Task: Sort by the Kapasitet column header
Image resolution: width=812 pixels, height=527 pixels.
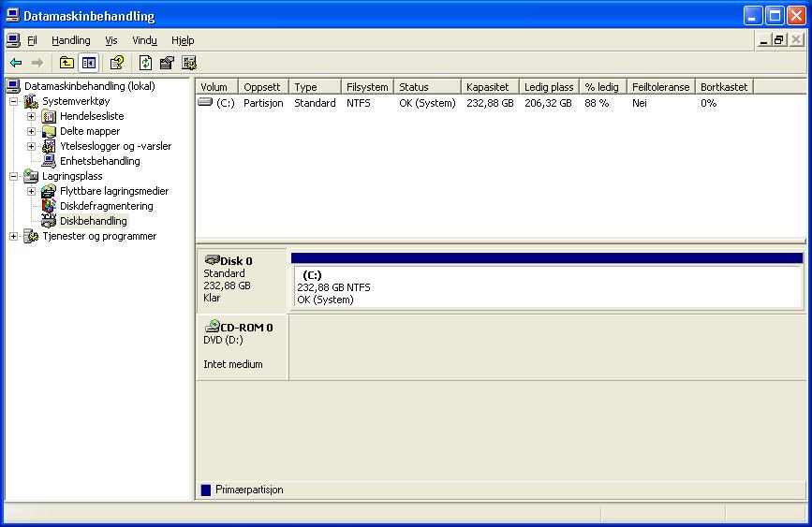Action: [x=489, y=87]
